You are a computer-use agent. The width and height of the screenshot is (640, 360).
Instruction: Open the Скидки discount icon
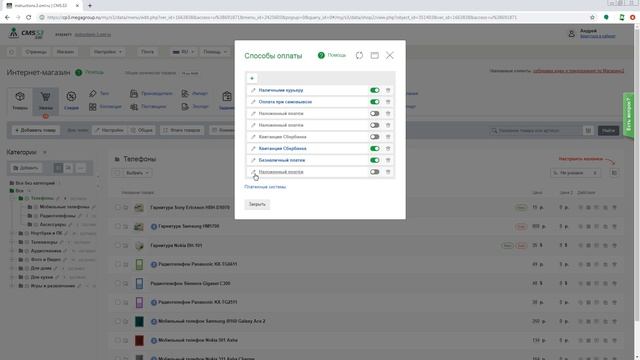point(71,97)
